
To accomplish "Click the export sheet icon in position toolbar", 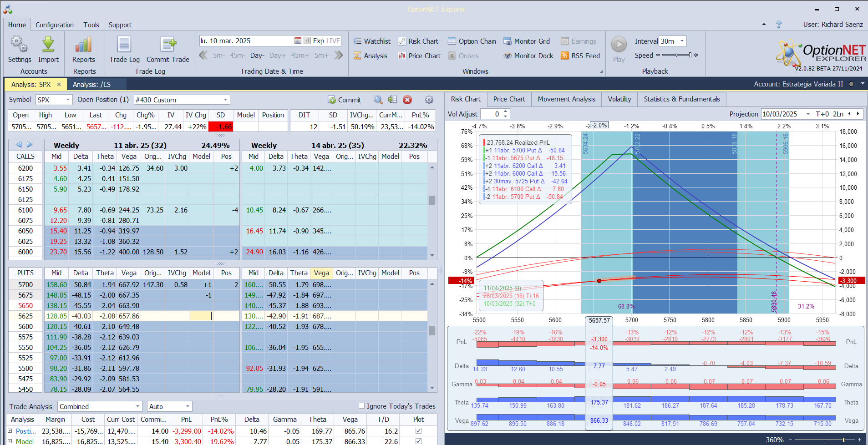I will 393,100.
